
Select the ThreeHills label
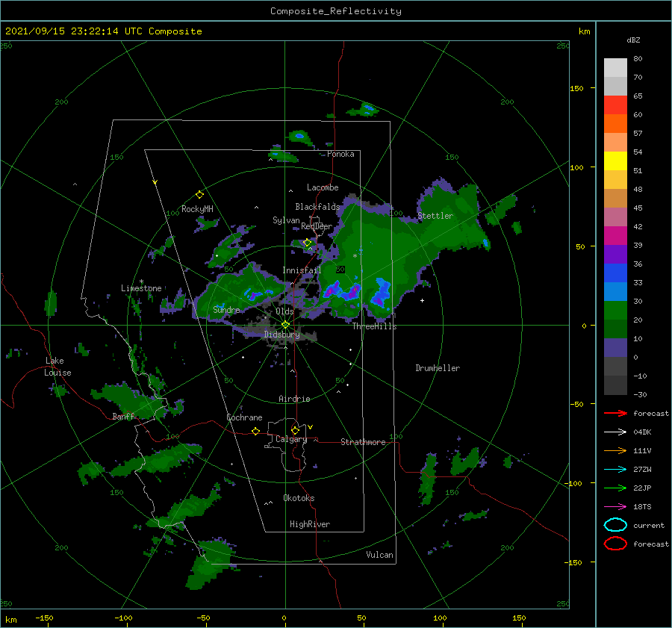point(374,326)
